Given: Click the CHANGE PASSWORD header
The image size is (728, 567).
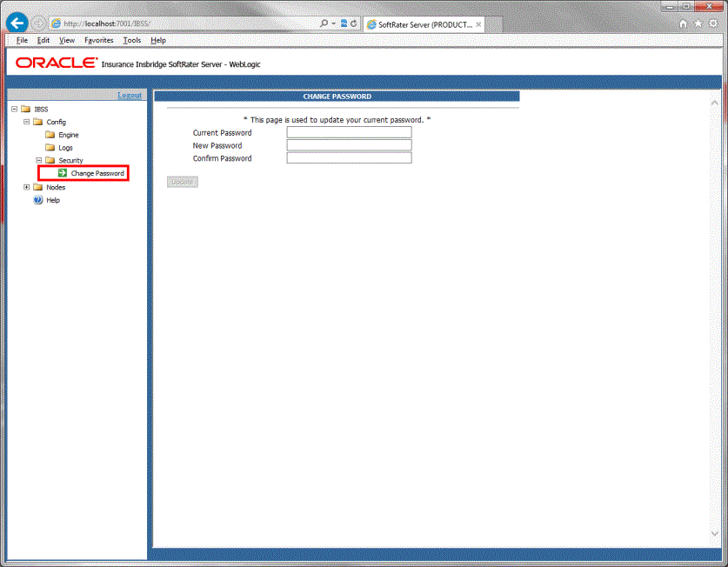Looking at the screenshot, I should pos(337,97).
